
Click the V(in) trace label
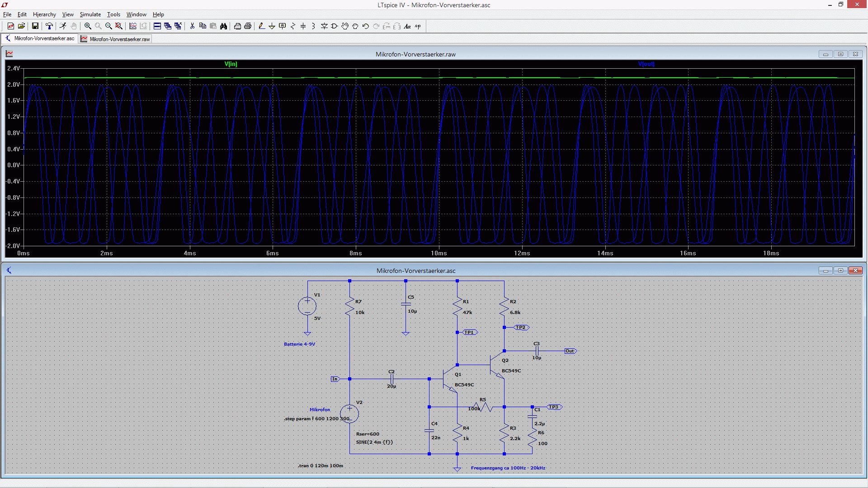click(x=231, y=64)
